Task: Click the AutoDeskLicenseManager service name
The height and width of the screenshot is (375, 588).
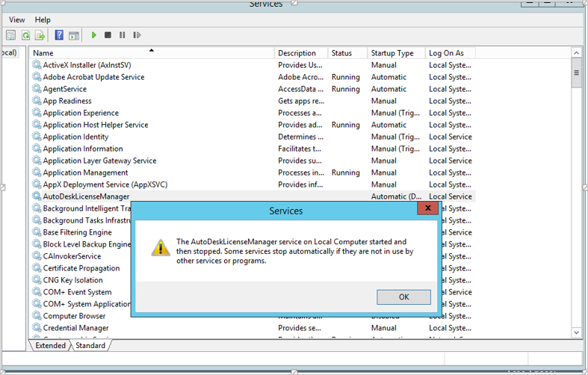Action: (x=86, y=196)
